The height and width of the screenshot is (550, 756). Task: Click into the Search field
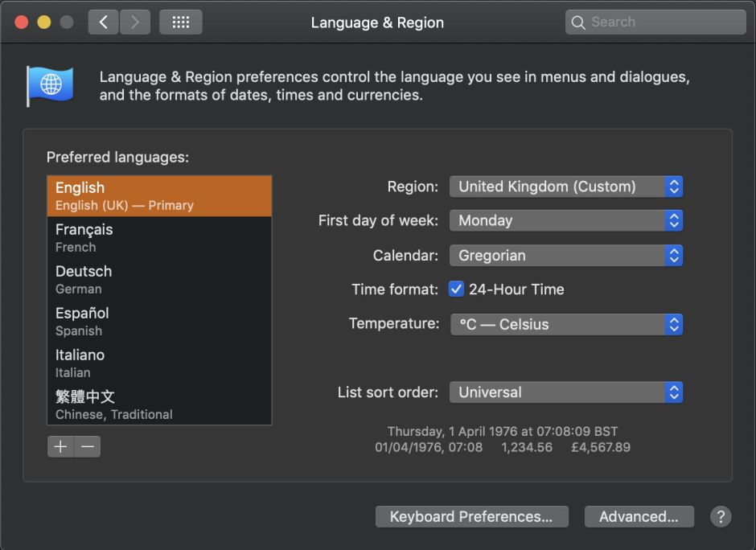(x=664, y=23)
